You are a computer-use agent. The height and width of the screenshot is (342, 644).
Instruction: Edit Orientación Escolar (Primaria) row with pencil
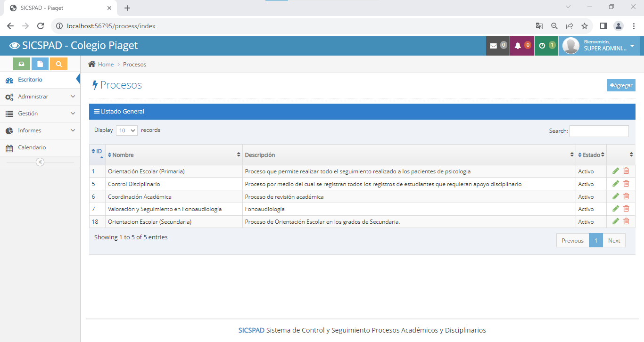pyautogui.click(x=616, y=171)
